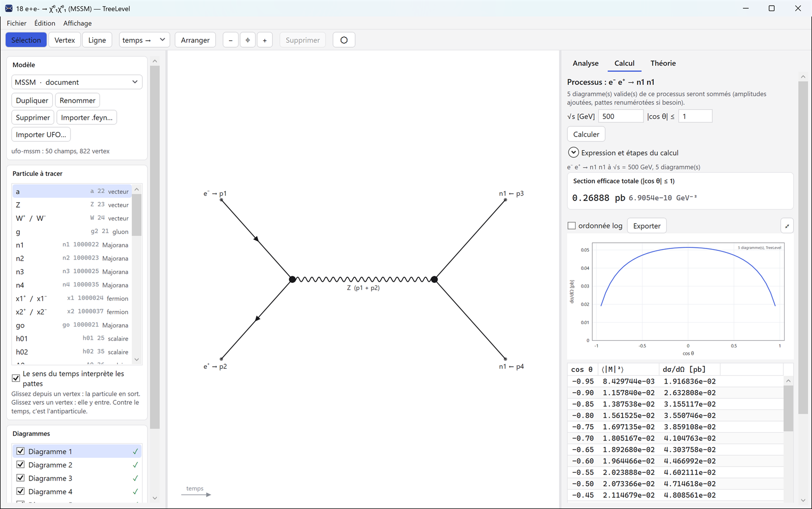Select particle 'W⁺ / W⁻' in the list

[x=72, y=218]
